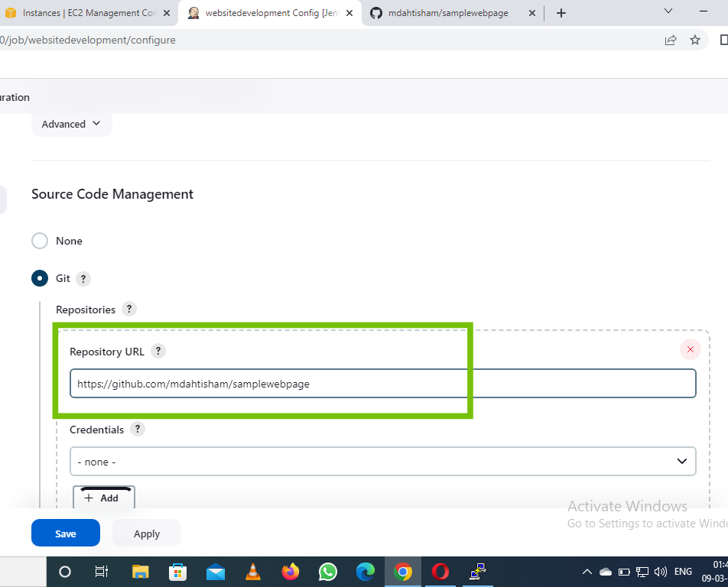Show hidden system tray icons
Screen dimensions: 728x587
587,572
